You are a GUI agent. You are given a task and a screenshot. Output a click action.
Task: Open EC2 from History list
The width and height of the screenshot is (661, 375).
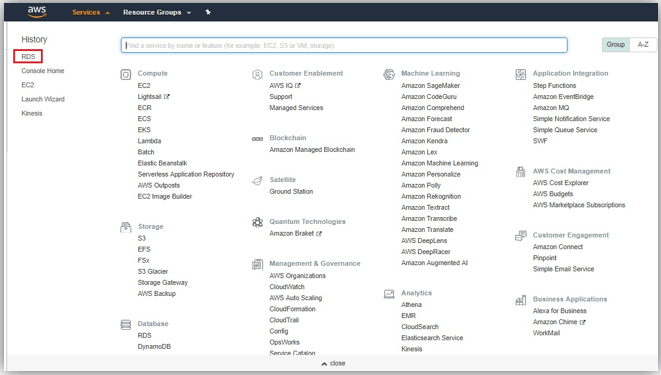click(x=27, y=85)
